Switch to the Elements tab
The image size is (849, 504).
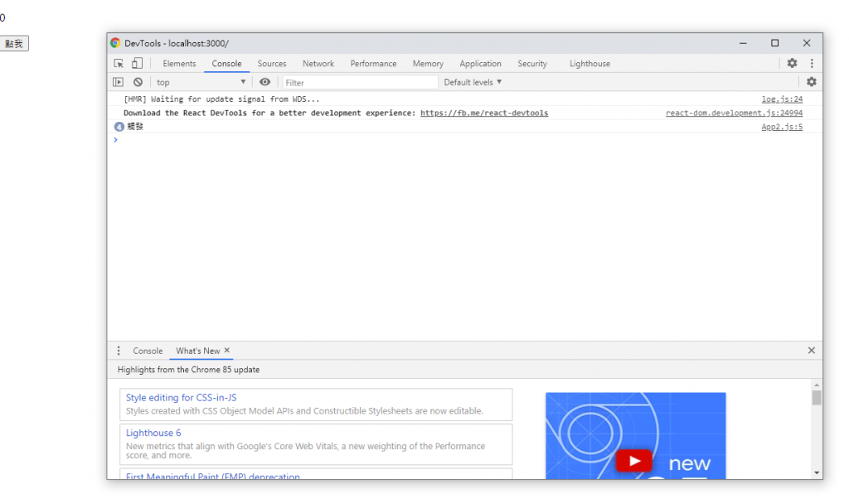179,63
